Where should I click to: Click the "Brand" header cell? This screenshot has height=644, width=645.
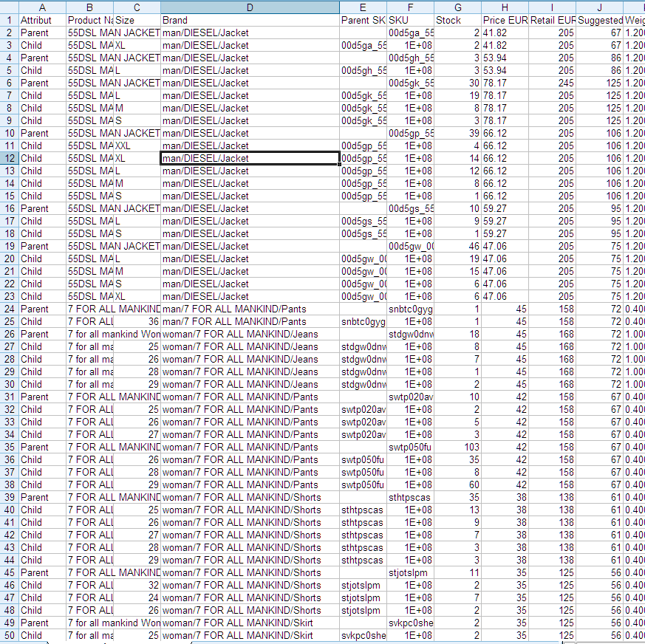click(x=250, y=20)
